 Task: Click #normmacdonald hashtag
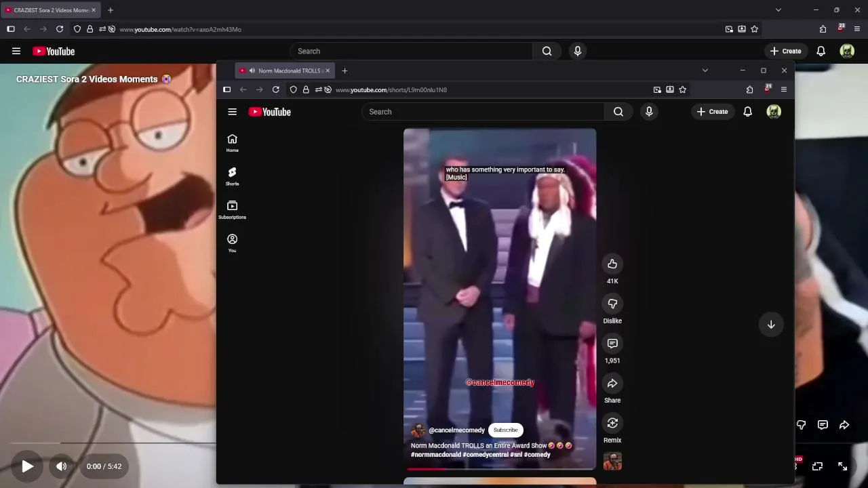pos(435,455)
